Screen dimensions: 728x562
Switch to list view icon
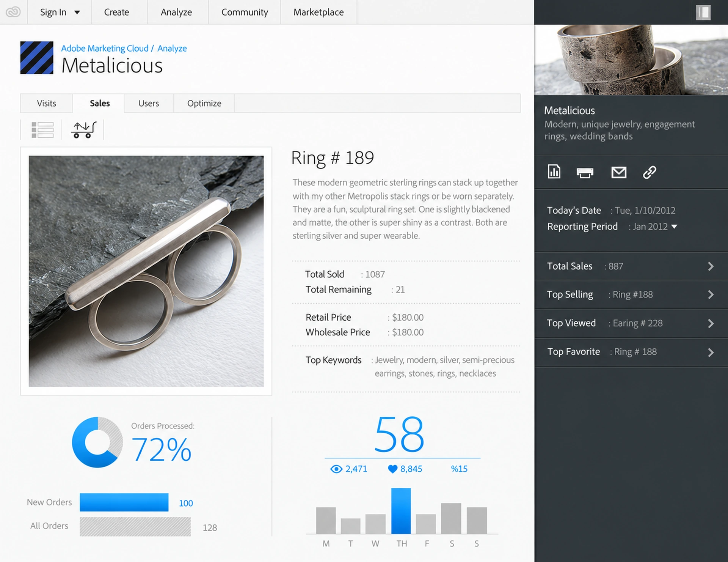(x=42, y=130)
